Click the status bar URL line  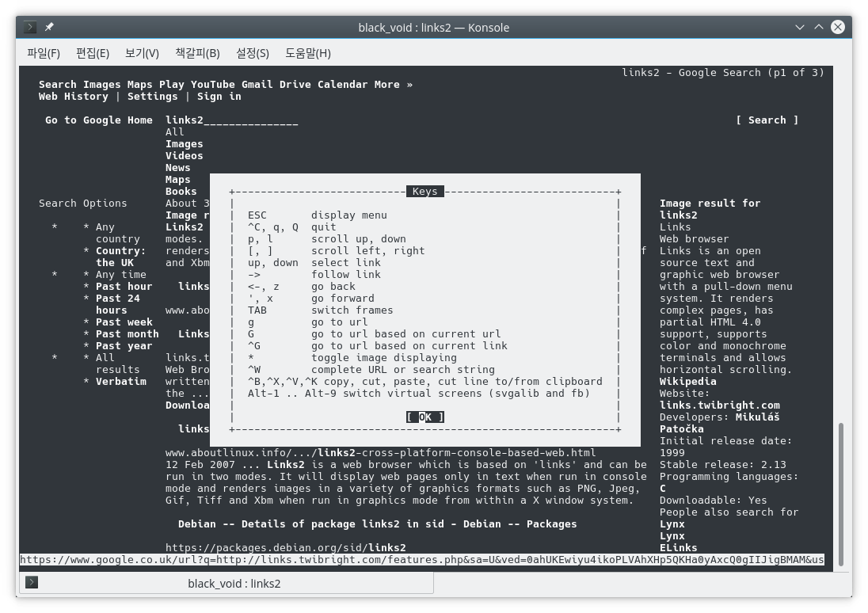click(x=422, y=560)
